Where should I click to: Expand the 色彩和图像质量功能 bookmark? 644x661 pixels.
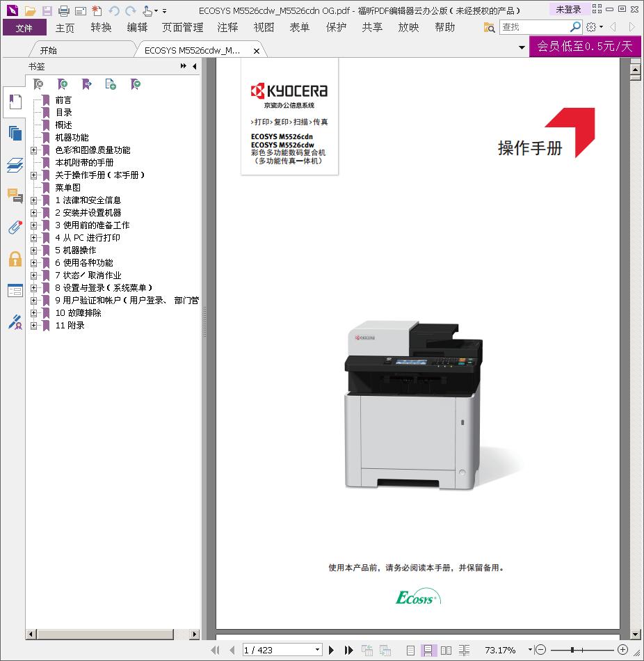(x=33, y=150)
